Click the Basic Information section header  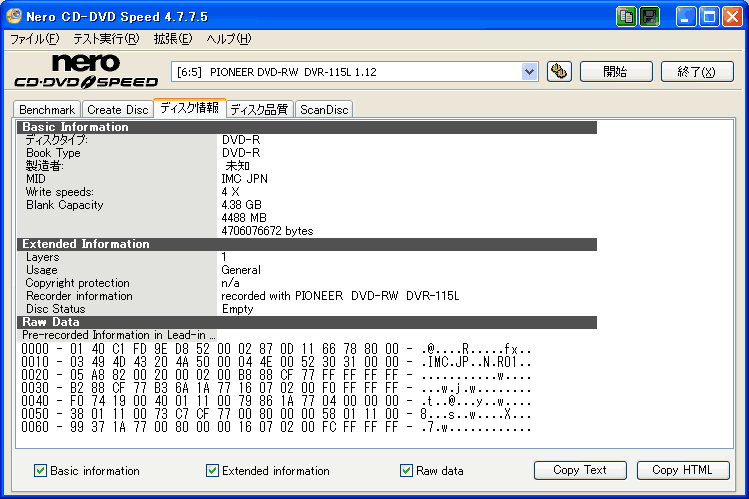[x=307, y=127]
